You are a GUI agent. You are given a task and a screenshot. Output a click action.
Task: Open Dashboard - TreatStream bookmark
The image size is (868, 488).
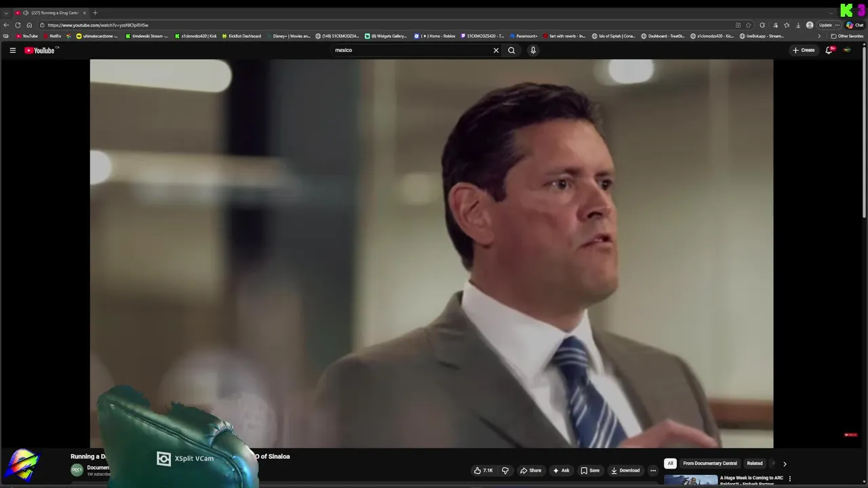tap(663, 36)
